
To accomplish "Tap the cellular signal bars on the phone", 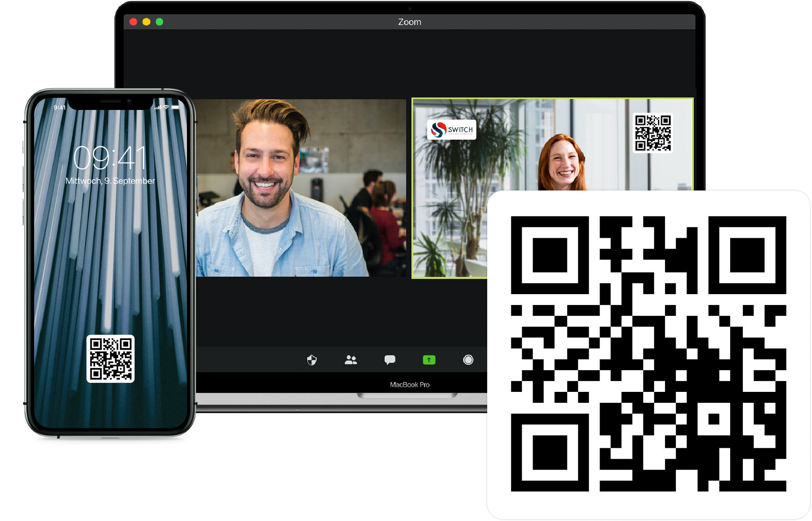I will click(x=158, y=107).
